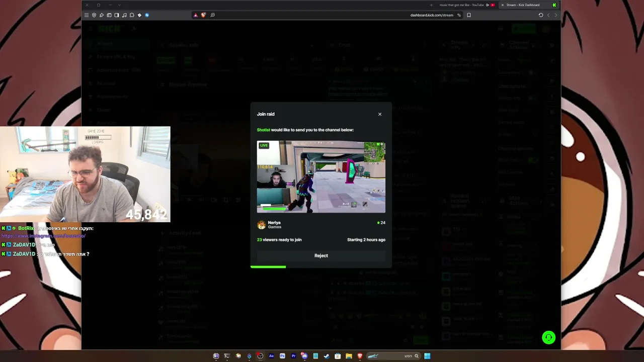This screenshot has height=362, width=644.
Task: Open the media playlist music-note icon
Action: click(x=124, y=15)
